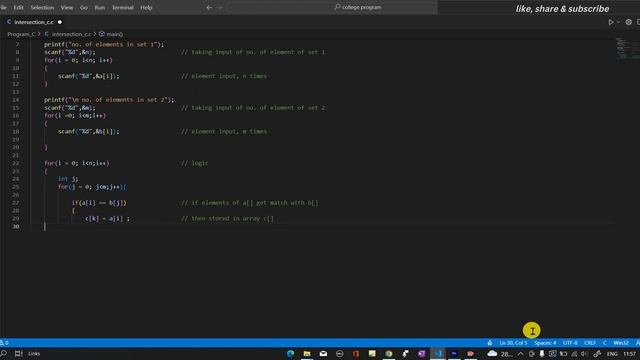Click the 'scanf("%d",&b[i]);' line

coord(89,131)
